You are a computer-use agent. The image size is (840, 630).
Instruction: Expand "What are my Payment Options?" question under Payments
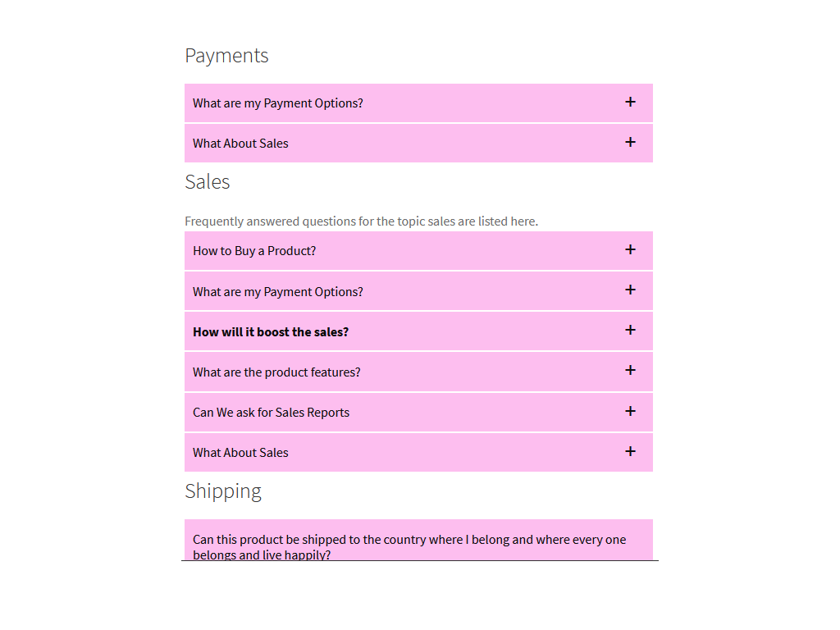click(x=278, y=103)
